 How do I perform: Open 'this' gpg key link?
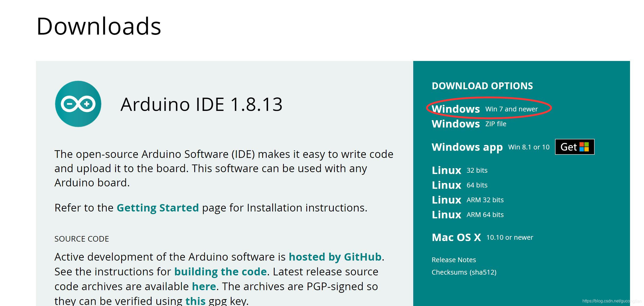[x=195, y=301]
